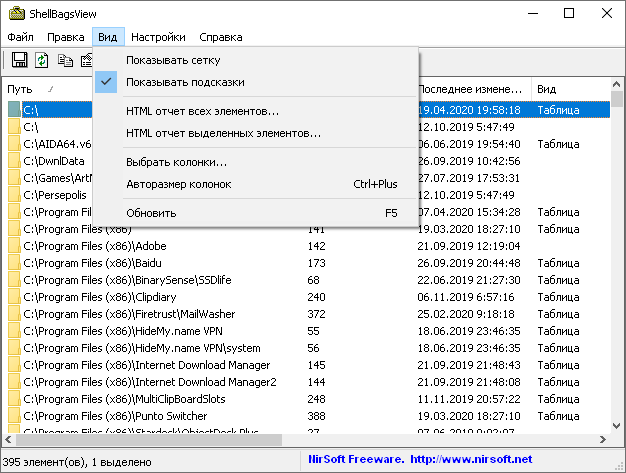The height and width of the screenshot is (473, 626).
Task: Click status text '395 элемент(ов), 1 выделено'
Action: (77, 462)
